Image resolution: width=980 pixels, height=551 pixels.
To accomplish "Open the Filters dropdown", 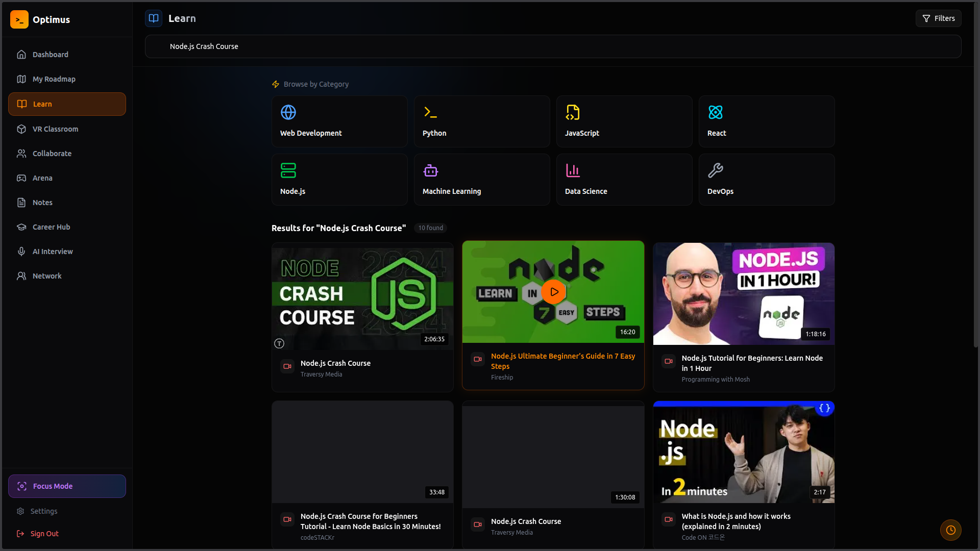I will pyautogui.click(x=938, y=18).
